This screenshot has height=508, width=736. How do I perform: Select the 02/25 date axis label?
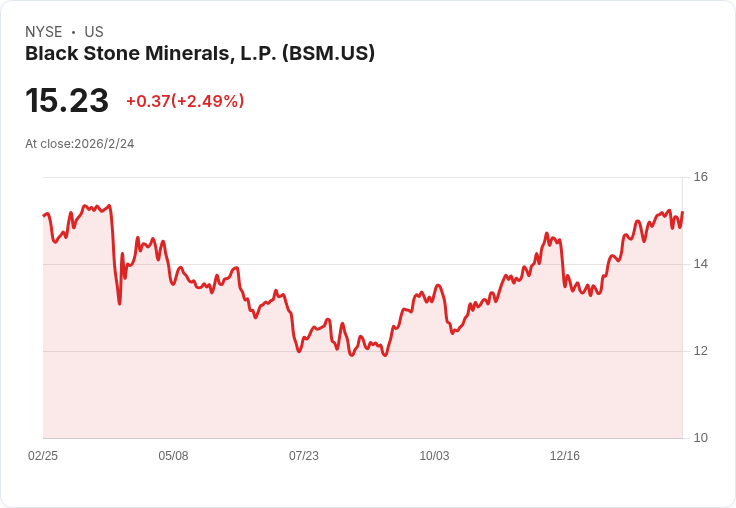[x=43, y=455]
